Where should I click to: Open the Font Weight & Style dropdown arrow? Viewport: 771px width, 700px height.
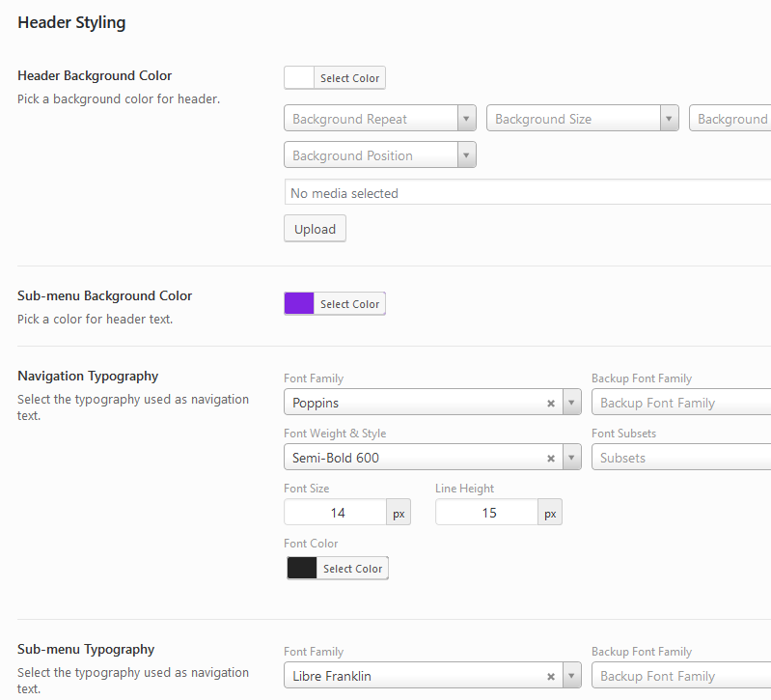pos(572,459)
